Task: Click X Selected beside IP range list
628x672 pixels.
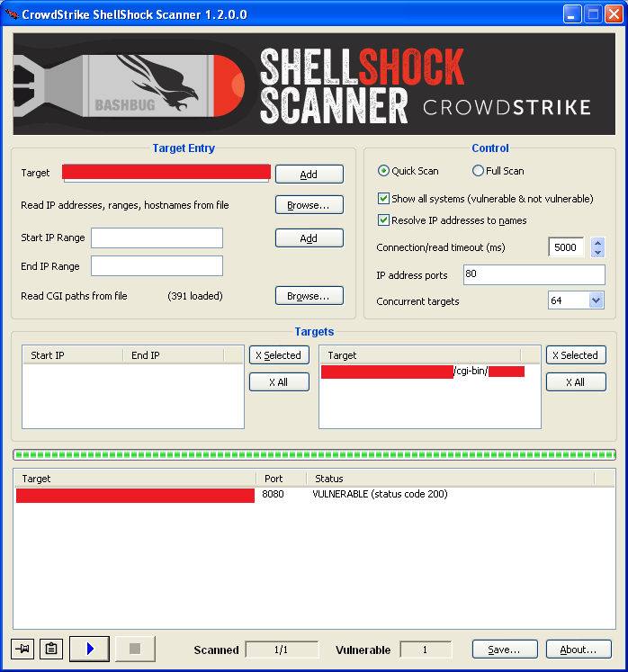Action: coord(279,354)
